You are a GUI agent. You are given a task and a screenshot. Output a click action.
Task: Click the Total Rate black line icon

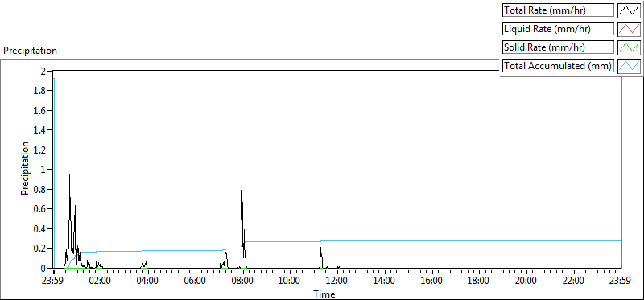coord(630,10)
